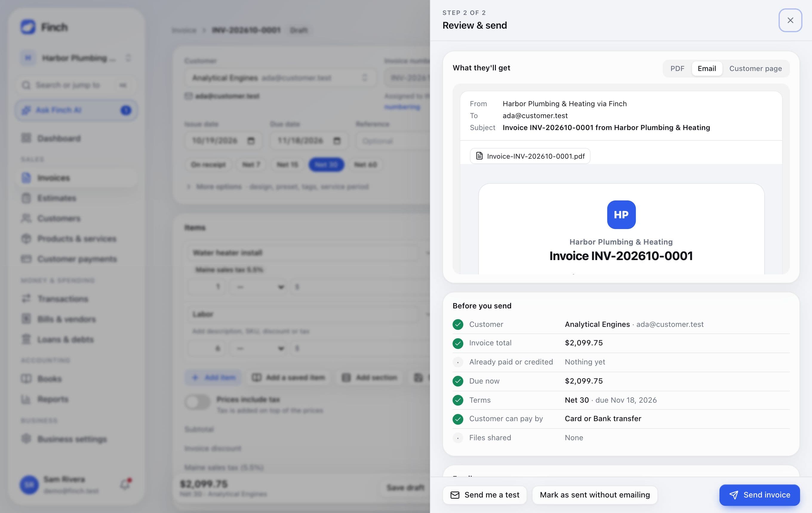
Task: Click the Finch logo in the sidebar
Action: pos(28,27)
